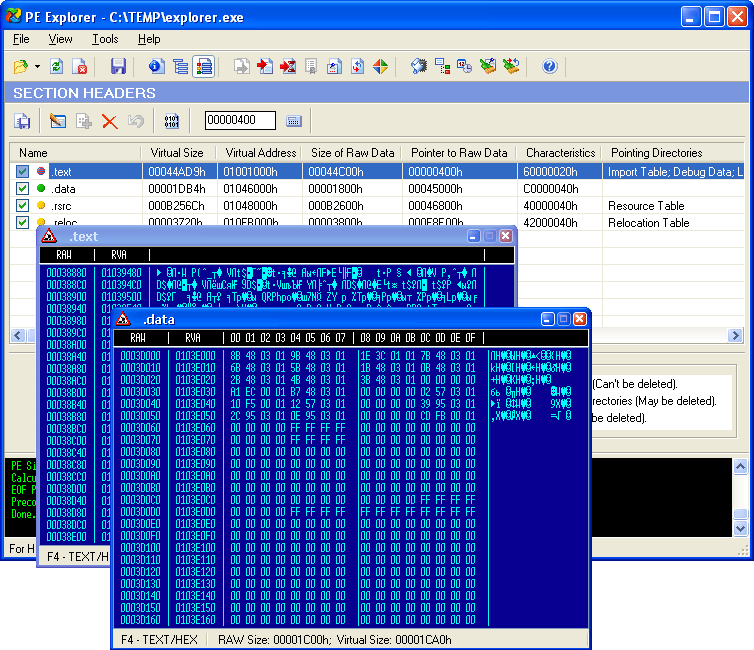Image resolution: width=754 pixels, height=650 pixels.
Task: Expand the open-file dropdown arrow
Action: (x=37, y=66)
